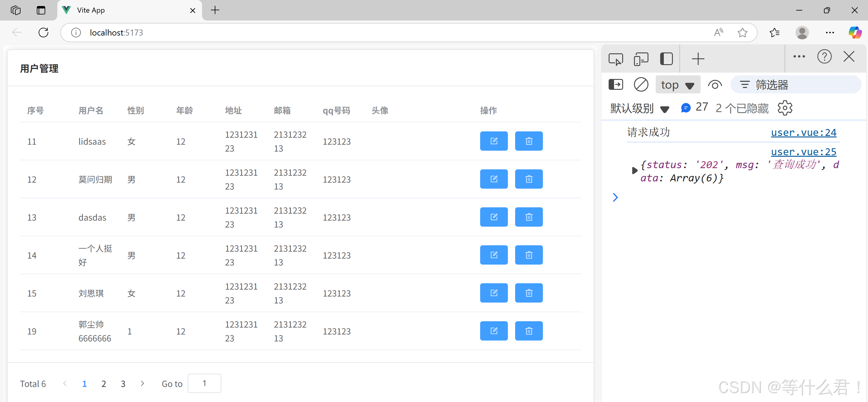
Task: Toggle the console sidebar panel
Action: click(616, 84)
